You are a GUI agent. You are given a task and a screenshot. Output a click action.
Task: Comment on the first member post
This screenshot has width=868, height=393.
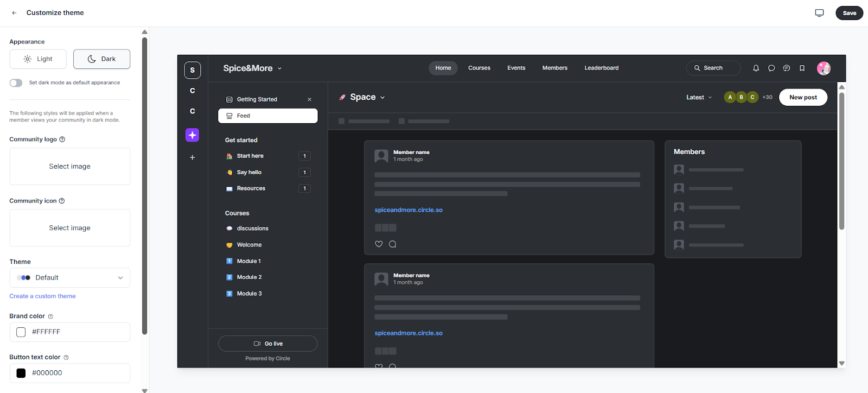click(x=393, y=244)
